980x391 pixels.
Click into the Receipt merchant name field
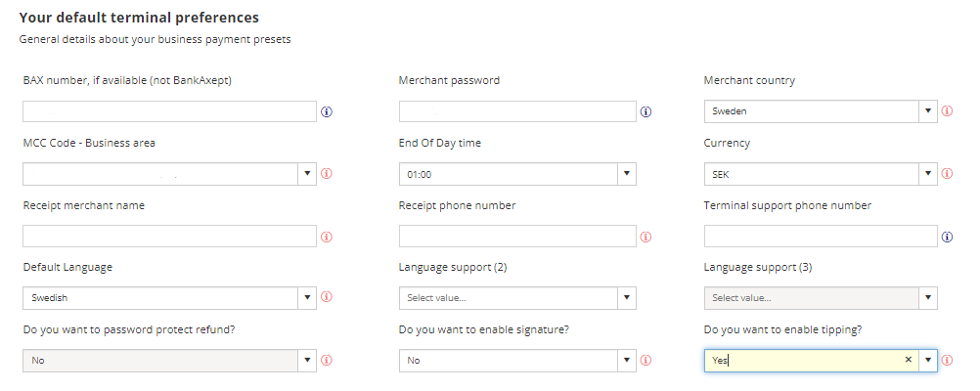coord(169,237)
